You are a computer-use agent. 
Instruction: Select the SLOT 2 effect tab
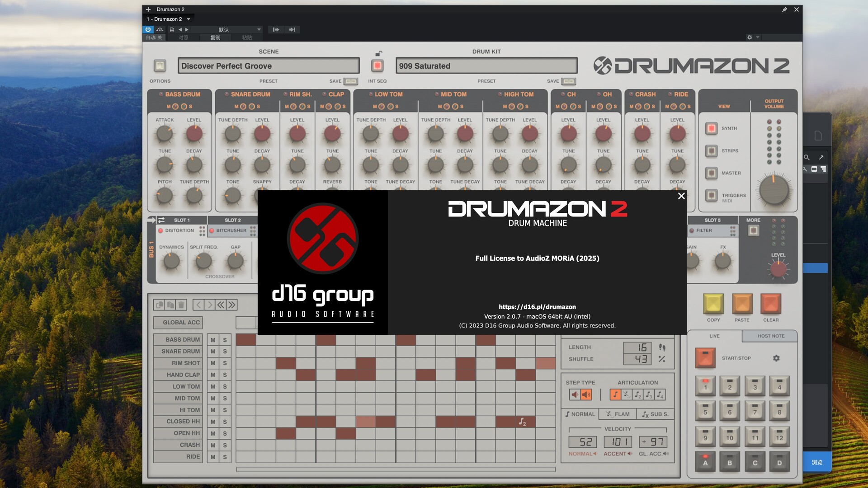click(233, 220)
